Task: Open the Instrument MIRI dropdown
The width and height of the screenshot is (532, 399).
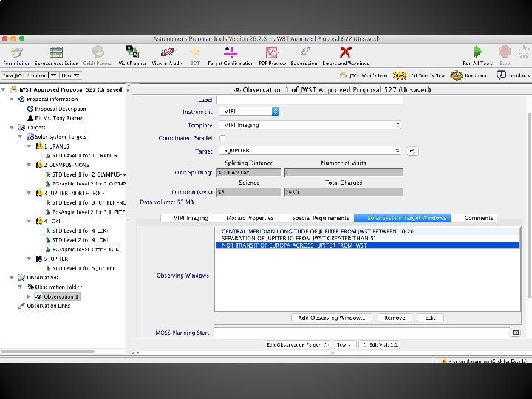Action: pyautogui.click(x=249, y=112)
